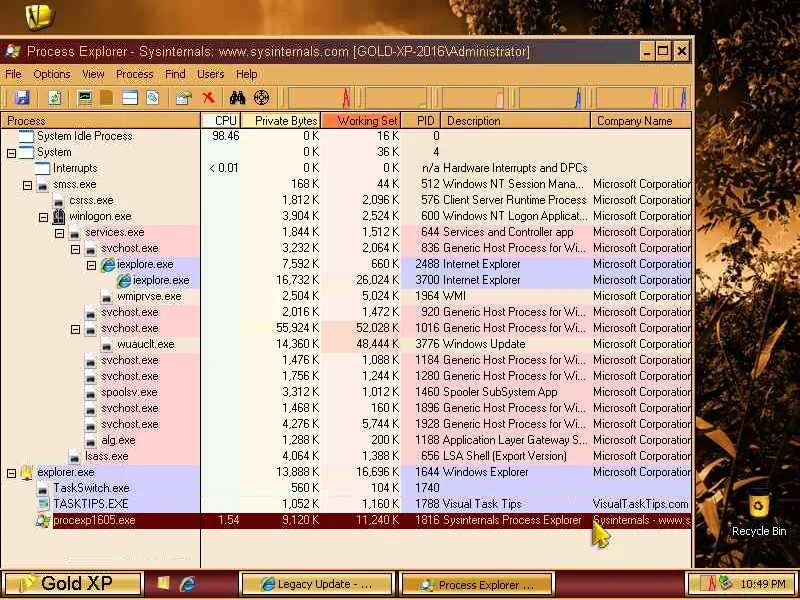Click the mini graph with pink bar
This screenshot has height=600, width=800.
[474, 97]
